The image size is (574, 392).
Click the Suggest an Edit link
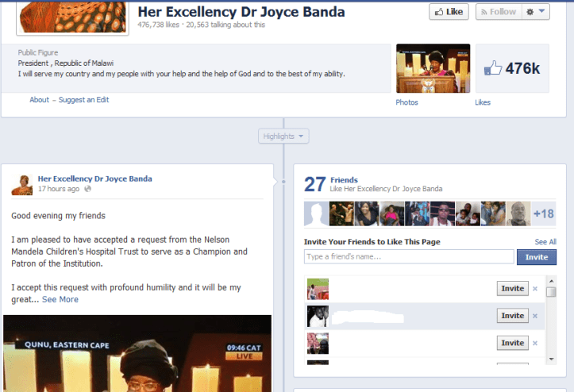83,100
